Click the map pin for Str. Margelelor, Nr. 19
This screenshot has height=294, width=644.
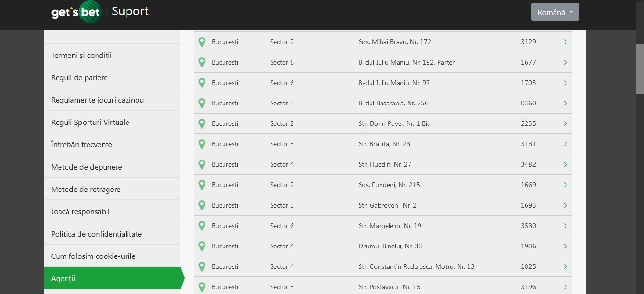click(202, 226)
